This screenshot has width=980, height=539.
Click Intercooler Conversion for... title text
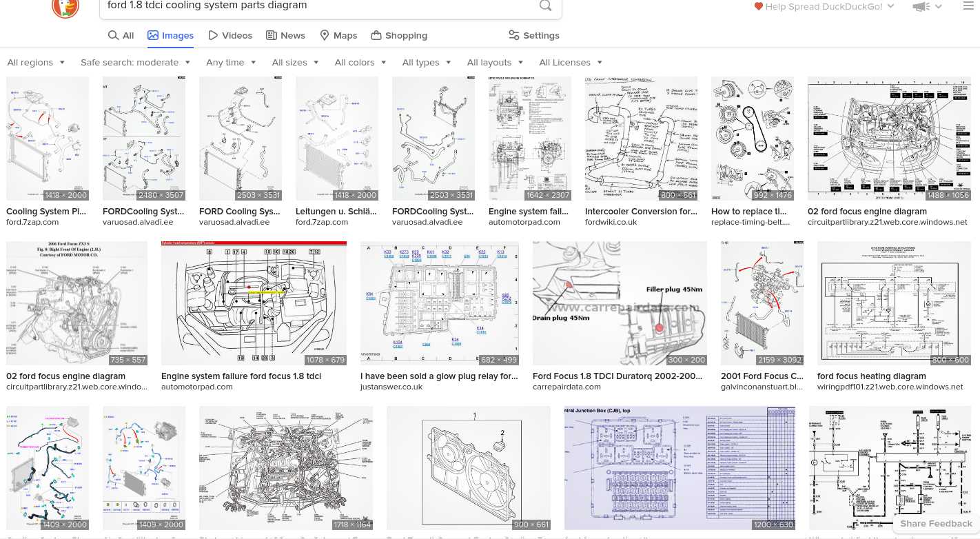[641, 212]
